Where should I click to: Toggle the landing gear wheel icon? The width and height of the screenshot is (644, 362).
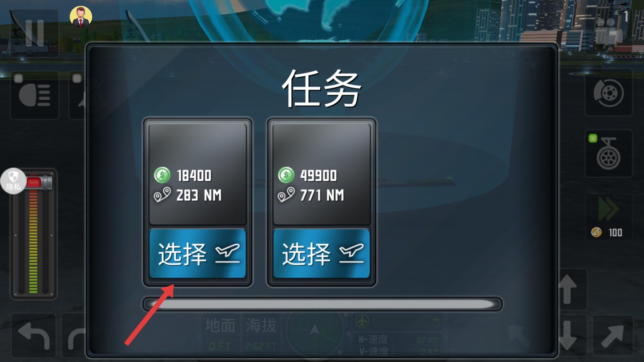pyautogui.click(x=608, y=154)
